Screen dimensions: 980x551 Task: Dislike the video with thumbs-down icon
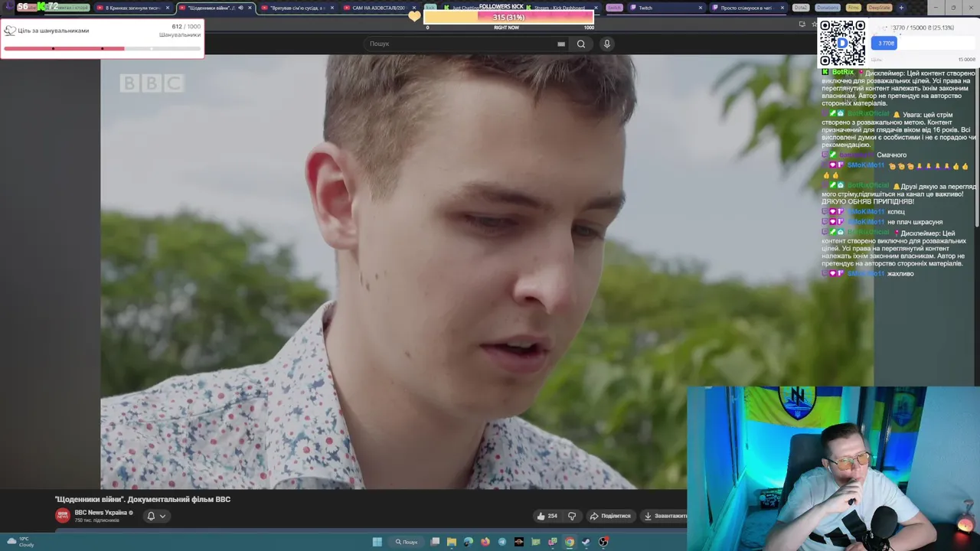pyautogui.click(x=571, y=516)
